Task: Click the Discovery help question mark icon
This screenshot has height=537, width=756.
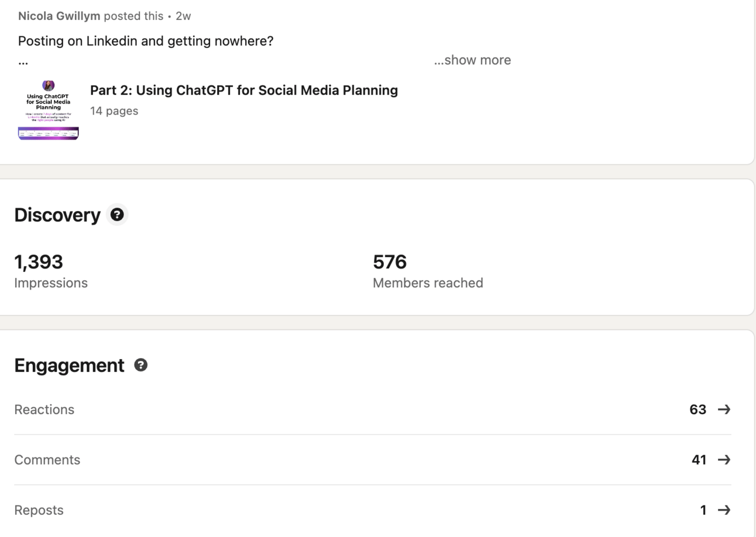Action: click(x=117, y=215)
